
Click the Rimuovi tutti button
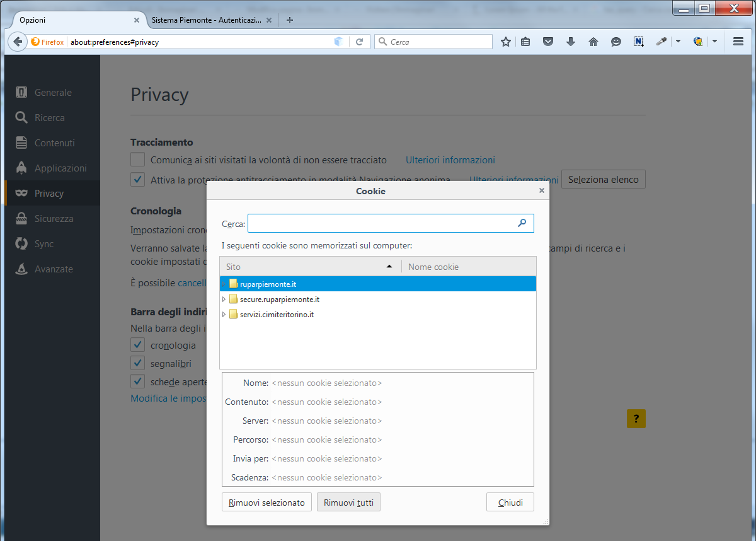(x=348, y=503)
